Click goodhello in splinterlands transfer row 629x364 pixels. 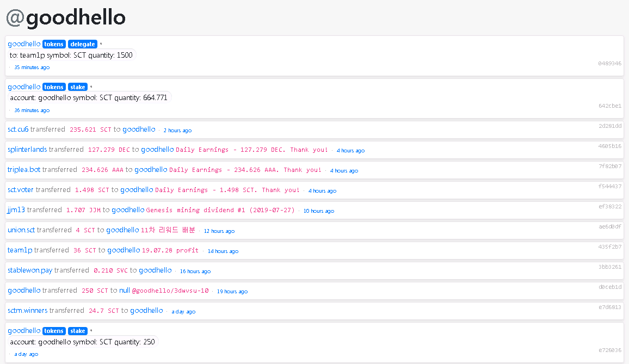[157, 149]
